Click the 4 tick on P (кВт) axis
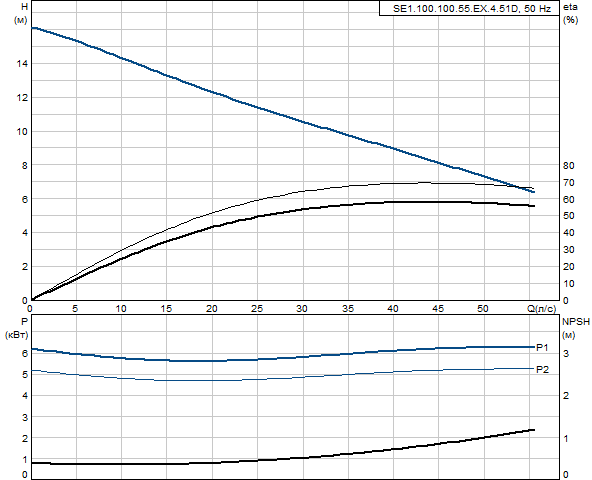Image resolution: width=592 pixels, height=480 pixels. tap(25, 396)
